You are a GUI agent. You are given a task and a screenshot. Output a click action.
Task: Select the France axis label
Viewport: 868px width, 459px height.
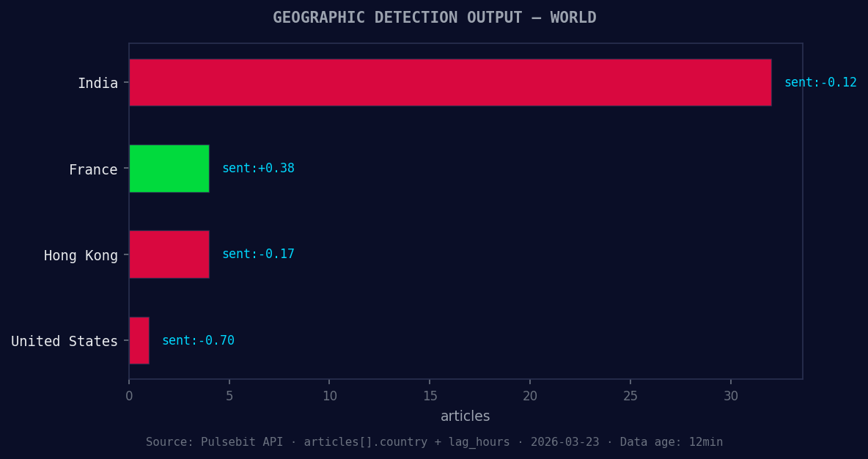coord(93,169)
